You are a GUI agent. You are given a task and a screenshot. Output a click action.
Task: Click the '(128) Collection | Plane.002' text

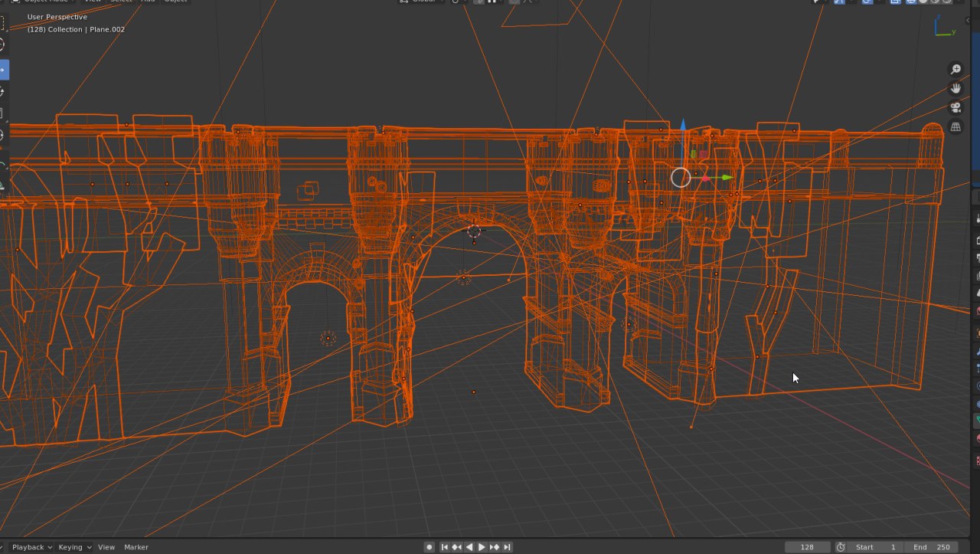pyautogui.click(x=76, y=29)
